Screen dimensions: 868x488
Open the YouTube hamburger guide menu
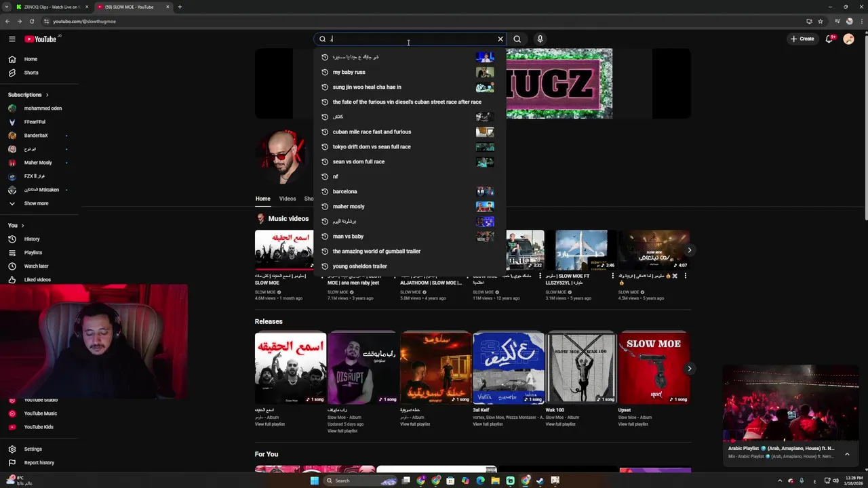[12, 39]
